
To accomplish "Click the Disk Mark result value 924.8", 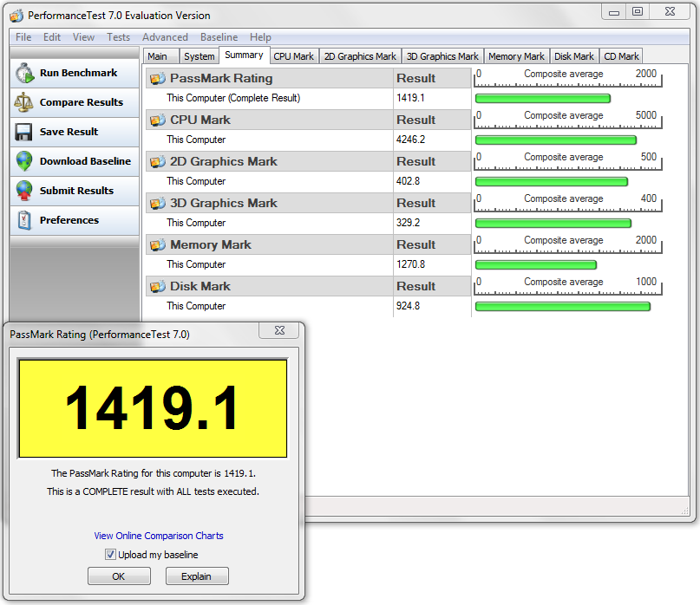I will pyautogui.click(x=408, y=306).
